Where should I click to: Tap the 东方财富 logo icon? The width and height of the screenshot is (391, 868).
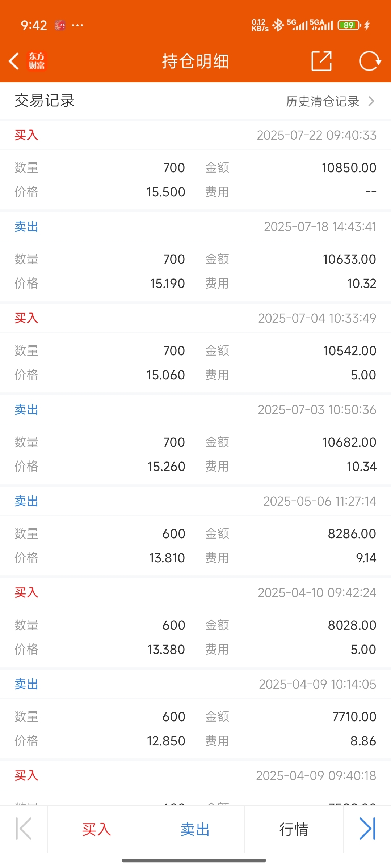[37, 61]
